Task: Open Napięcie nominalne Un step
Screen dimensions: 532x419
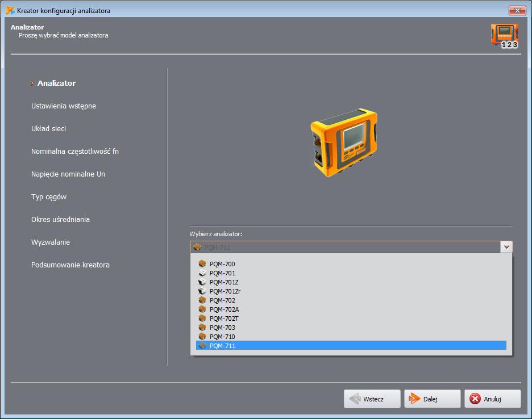Action: 68,174
